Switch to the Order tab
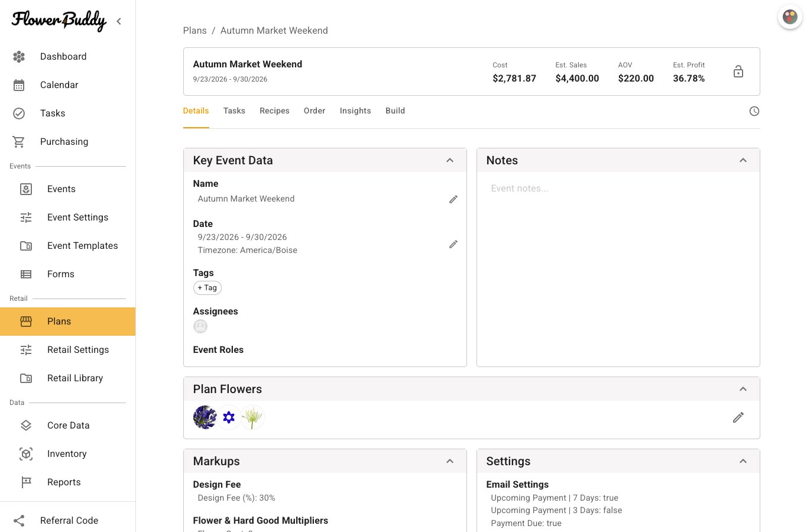 point(315,111)
